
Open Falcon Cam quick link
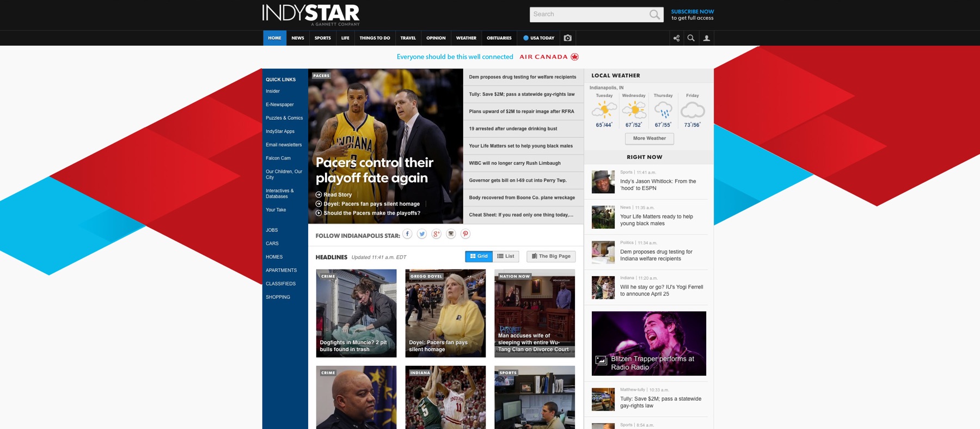(x=278, y=158)
